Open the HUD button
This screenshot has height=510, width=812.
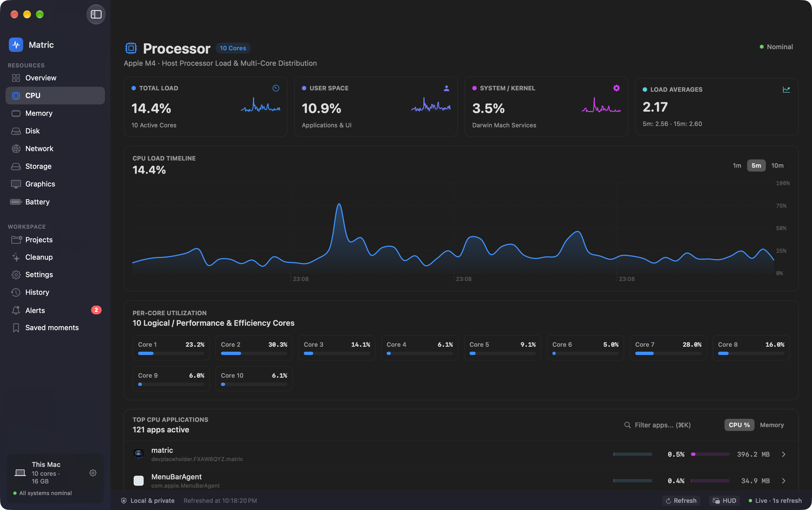(x=724, y=501)
